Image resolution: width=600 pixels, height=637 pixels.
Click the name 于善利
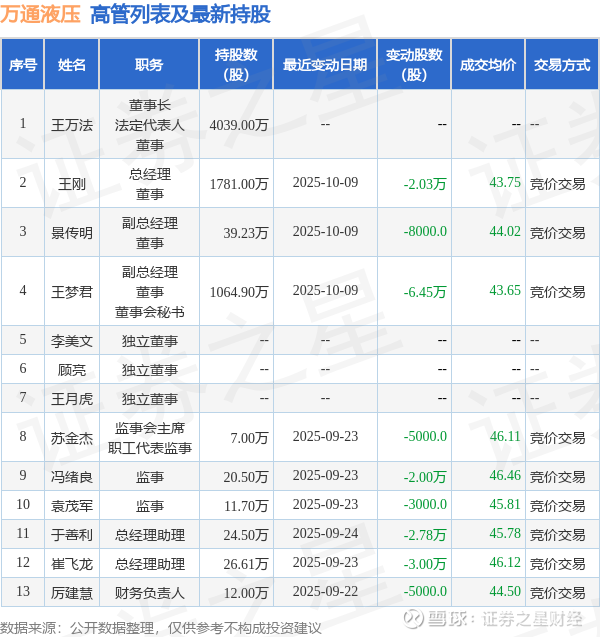click(72, 535)
